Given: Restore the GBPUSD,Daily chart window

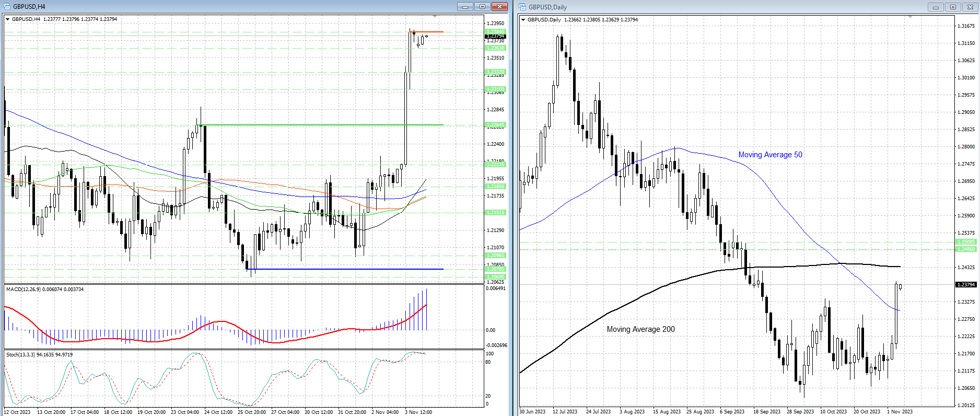Looking at the screenshot, I should (953, 7).
